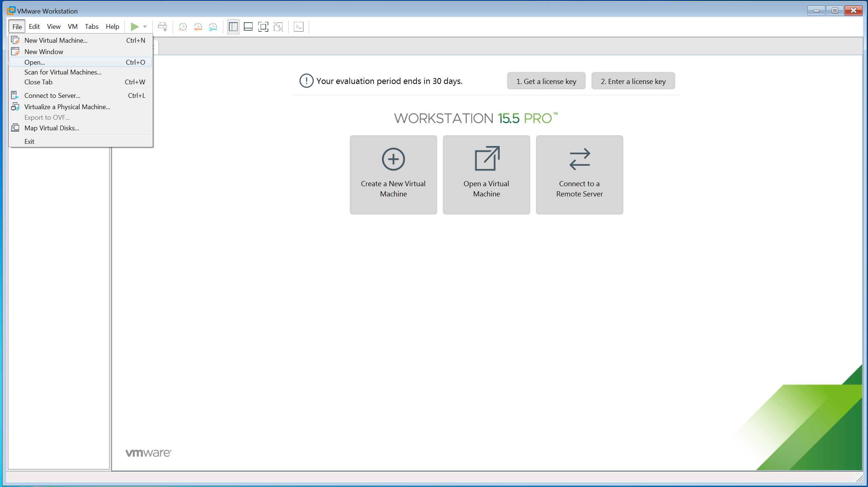868x487 pixels.
Task: Toggle the Show Library sidebar icon
Action: tap(233, 27)
